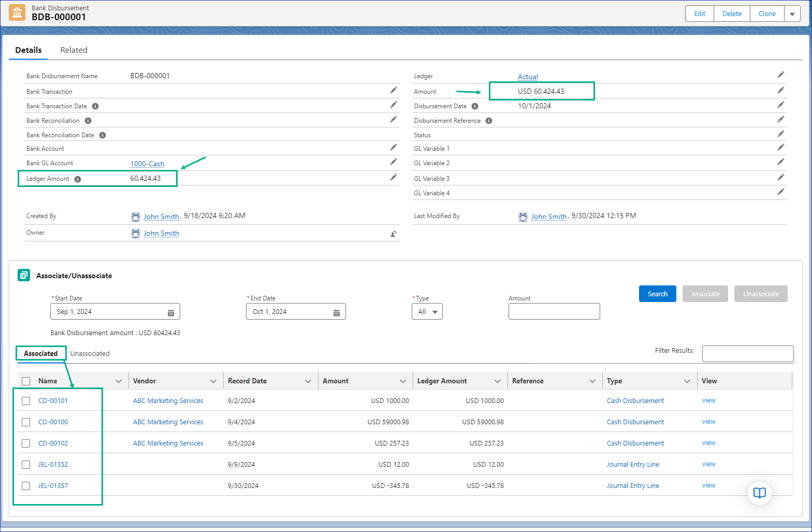The height and width of the screenshot is (532, 812).
Task: Switch to the Unassociated tab
Action: coord(90,354)
